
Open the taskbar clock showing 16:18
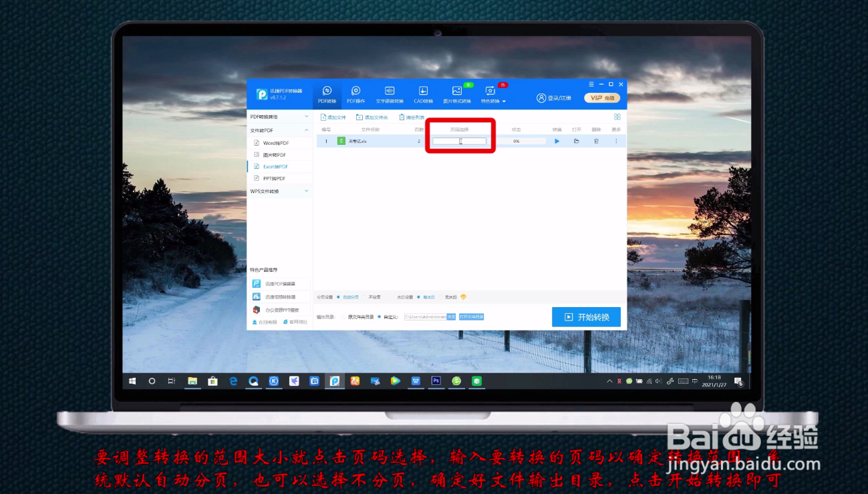click(x=714, y=381)
